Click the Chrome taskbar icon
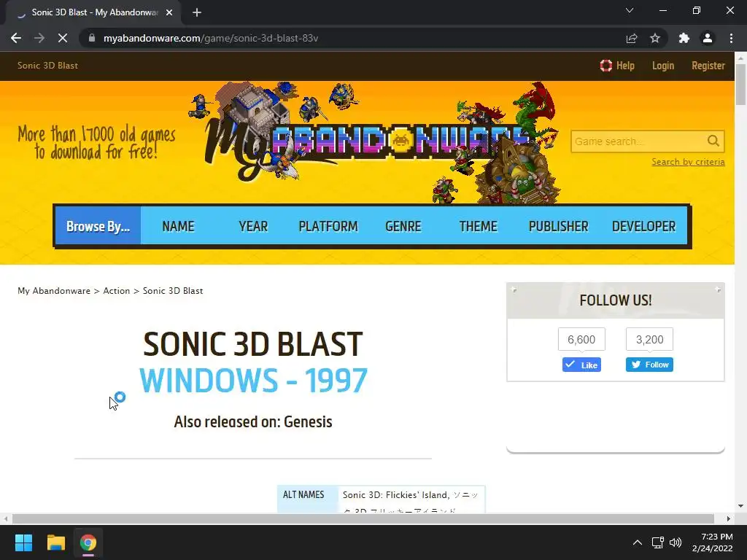 click(x=88, y=542)
